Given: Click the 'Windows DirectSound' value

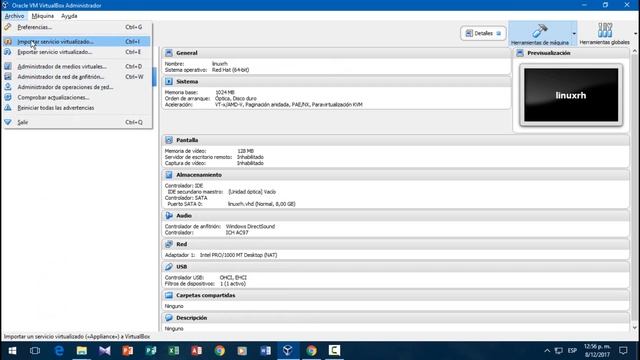Looking at the screenshot, I should click(250, 226).
